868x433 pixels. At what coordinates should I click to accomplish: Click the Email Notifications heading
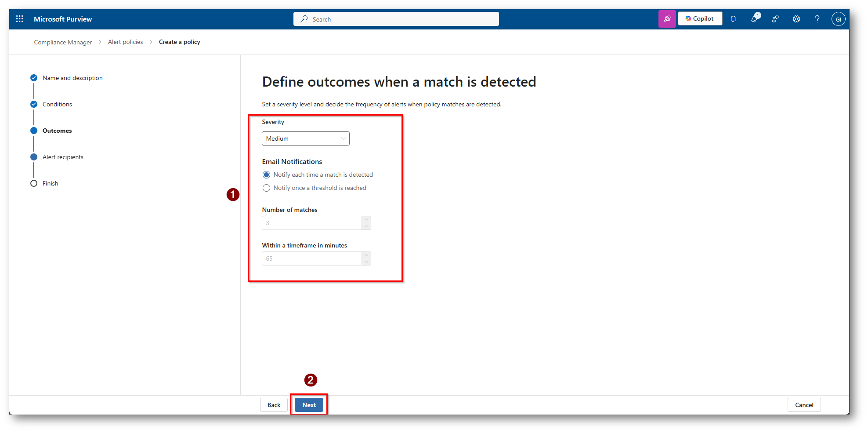292,162
